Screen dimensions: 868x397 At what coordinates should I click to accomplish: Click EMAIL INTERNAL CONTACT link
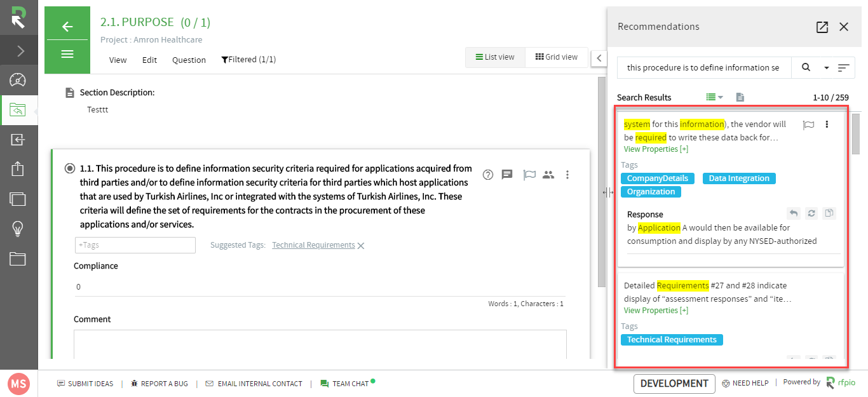point(254,384)
